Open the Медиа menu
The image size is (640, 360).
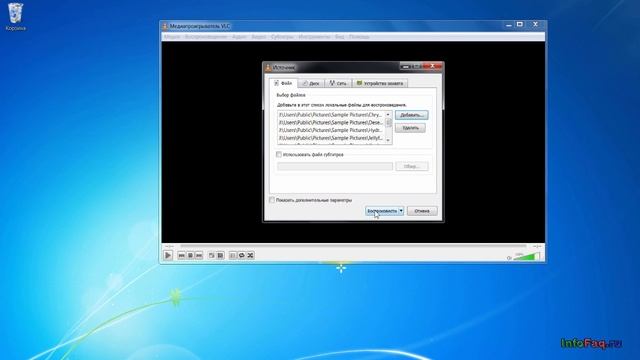click(x=172, y=37)
